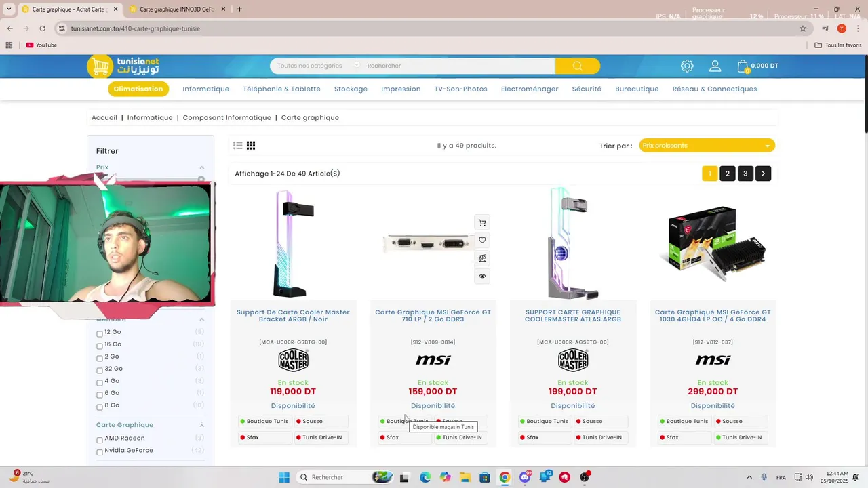This screenshot has height=488, width=868.
Task: Check the 32 Go memory filter
Action: (100, 370)
